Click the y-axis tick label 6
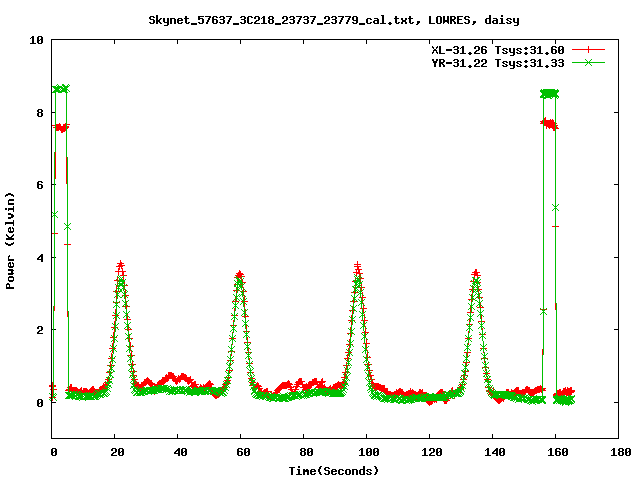Image resolution: width=640 pixels, height=480 pixels. (39, 185)
